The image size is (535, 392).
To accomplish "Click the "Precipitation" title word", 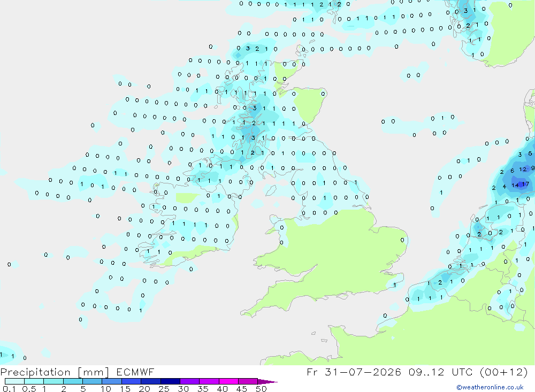I will [35, 372].
